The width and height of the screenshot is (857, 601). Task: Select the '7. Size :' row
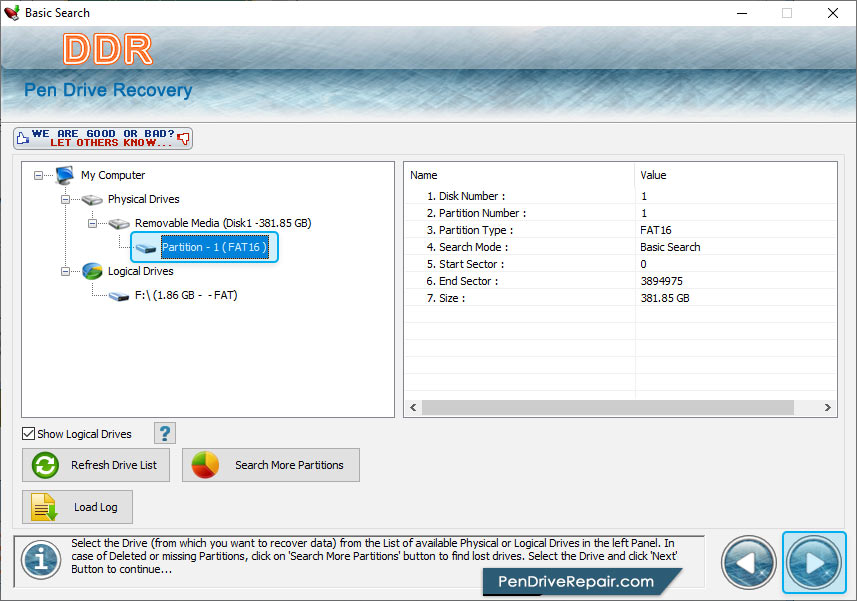click(x=621, y=298)
